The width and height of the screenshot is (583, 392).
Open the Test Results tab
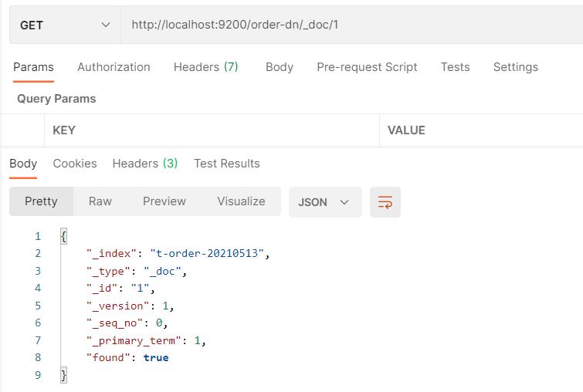226,164
